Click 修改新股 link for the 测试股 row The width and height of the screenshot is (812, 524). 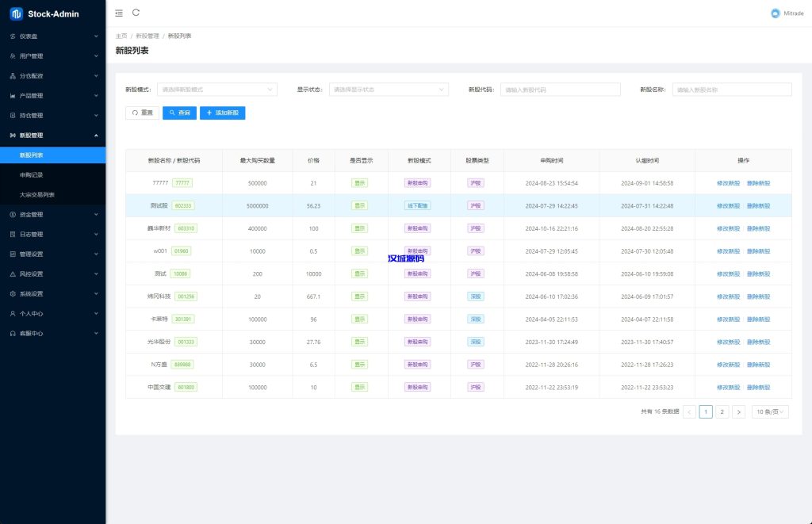[x=728, y=205]
